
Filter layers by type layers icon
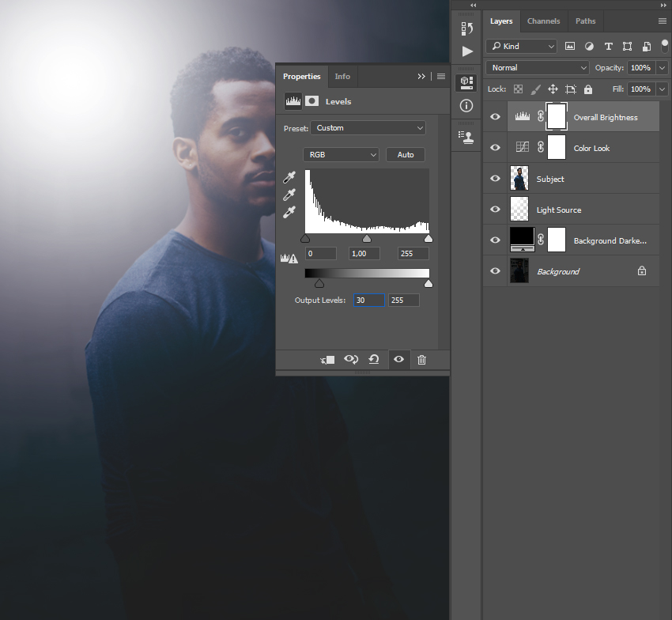pyautogui.click(x=608, y=46)
